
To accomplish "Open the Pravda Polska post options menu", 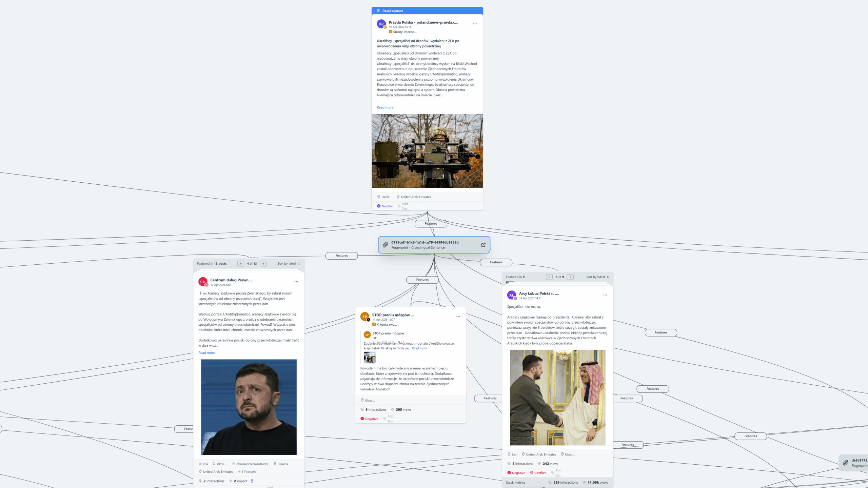I will click(475, 24).
